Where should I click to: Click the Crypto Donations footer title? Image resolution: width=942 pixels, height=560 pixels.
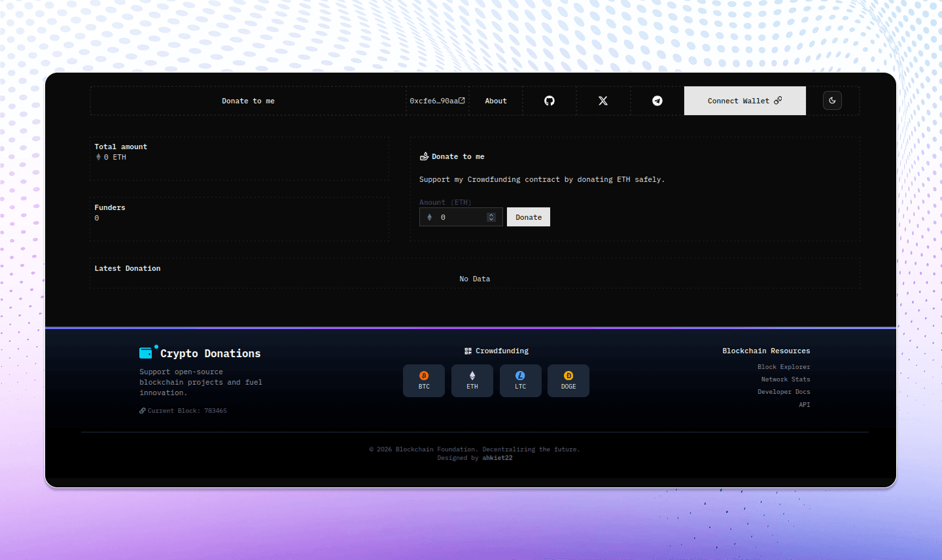point(211,353)
